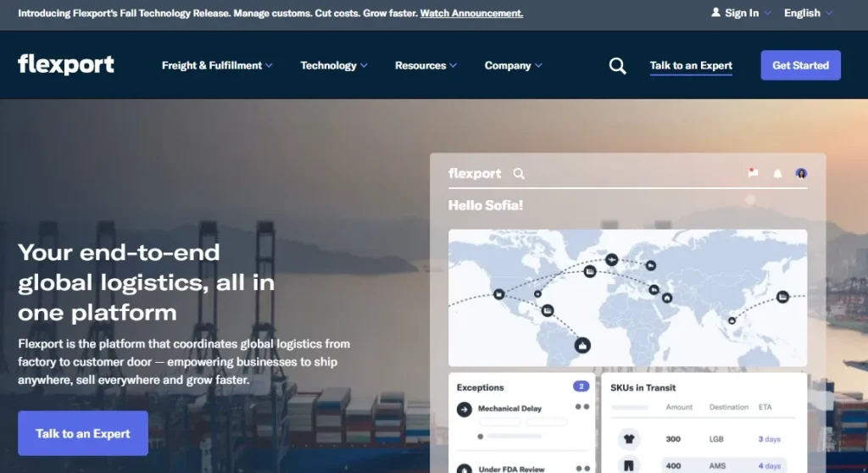Image resolution: width=868 pixels, height=473 pixels.
Task: Click the SKUs in Transit heading
Action: [x=643, y=387]
